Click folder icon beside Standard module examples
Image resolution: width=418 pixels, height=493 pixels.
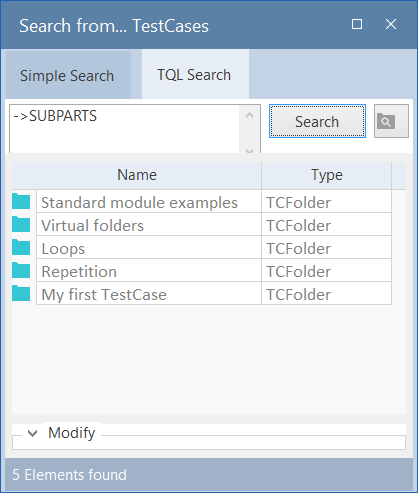[x=21, y=201]
